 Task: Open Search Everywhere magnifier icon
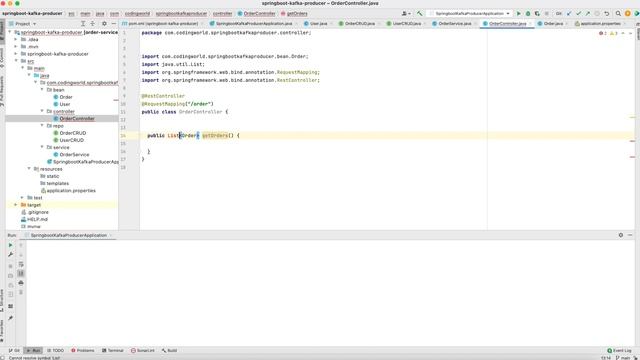[x=618, y=13]
